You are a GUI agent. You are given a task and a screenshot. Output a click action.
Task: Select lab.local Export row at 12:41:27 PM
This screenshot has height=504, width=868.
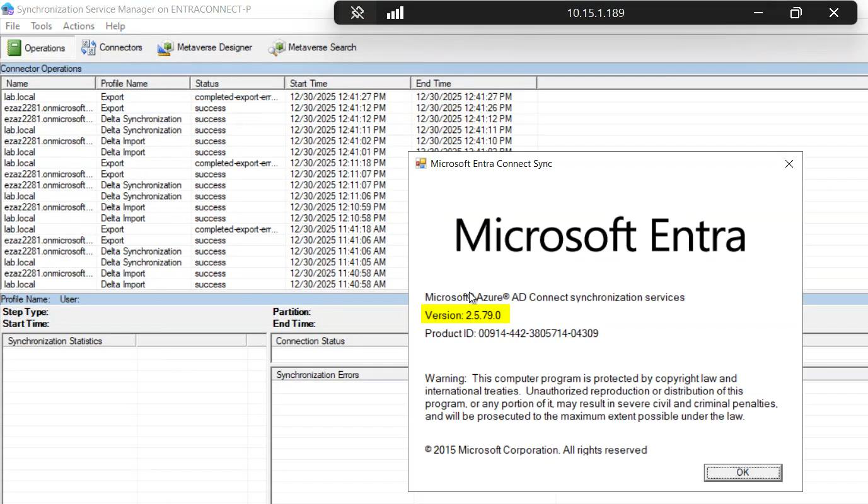269,97
